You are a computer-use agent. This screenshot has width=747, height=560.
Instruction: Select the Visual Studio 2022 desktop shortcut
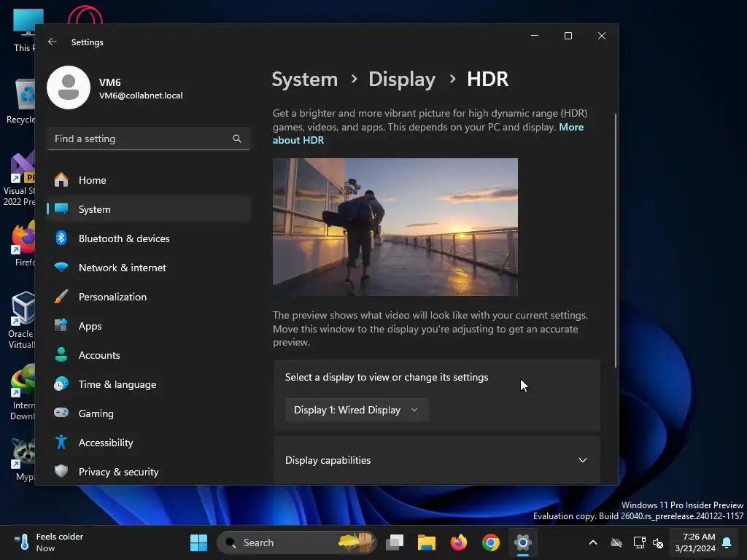[19, 179]
